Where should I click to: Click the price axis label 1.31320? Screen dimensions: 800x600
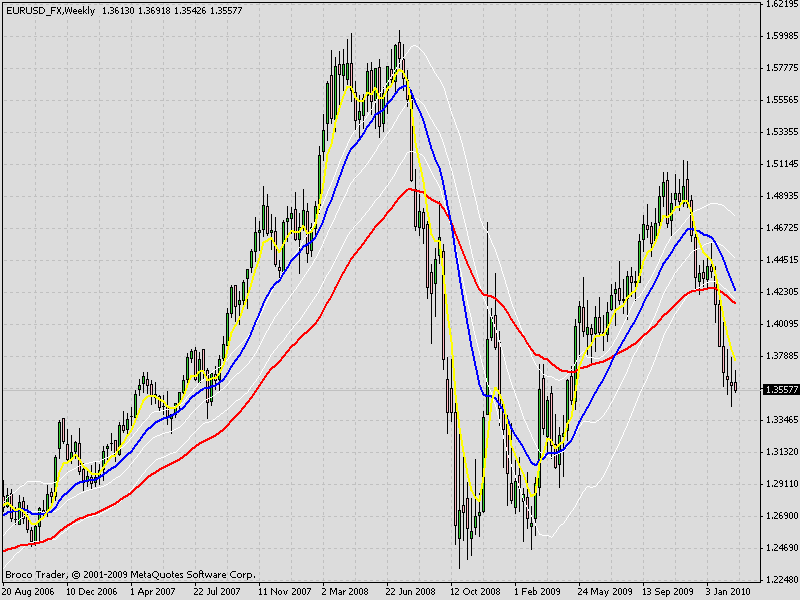[782, 452]
